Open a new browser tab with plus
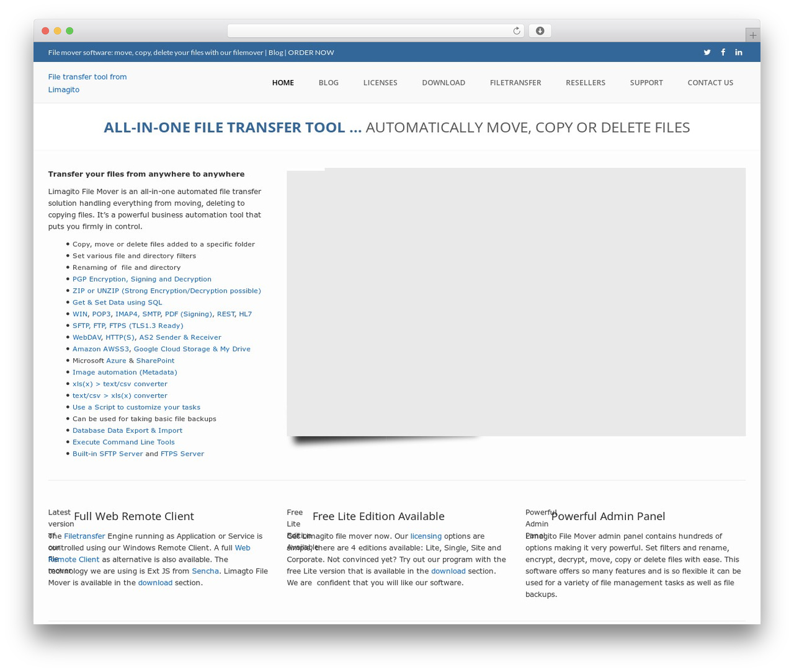794x672 pixels. (752, 35)
